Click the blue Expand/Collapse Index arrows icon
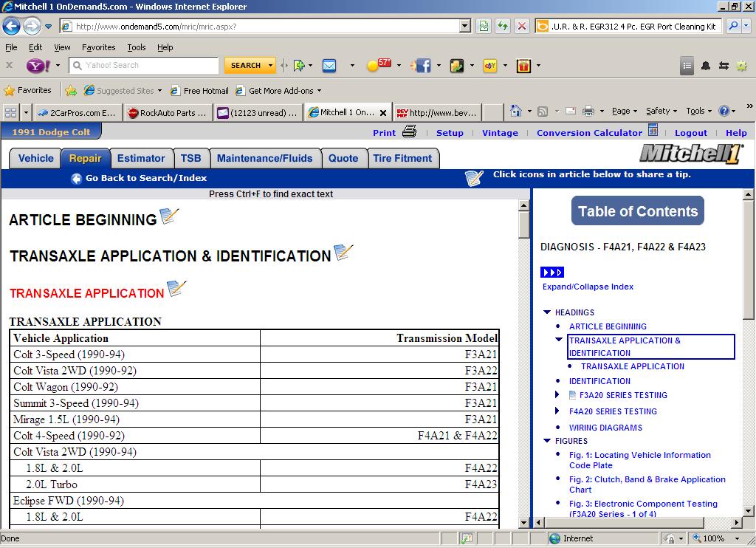Image resolution: width=756 pixels, height=548 pixels. pyautogui.click(x=551, y=273)
